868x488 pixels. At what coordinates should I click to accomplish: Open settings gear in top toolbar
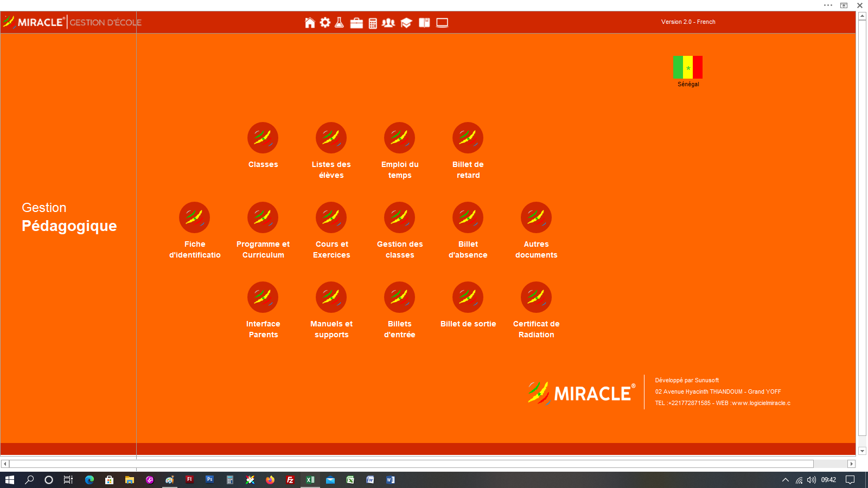pos(325,23)
